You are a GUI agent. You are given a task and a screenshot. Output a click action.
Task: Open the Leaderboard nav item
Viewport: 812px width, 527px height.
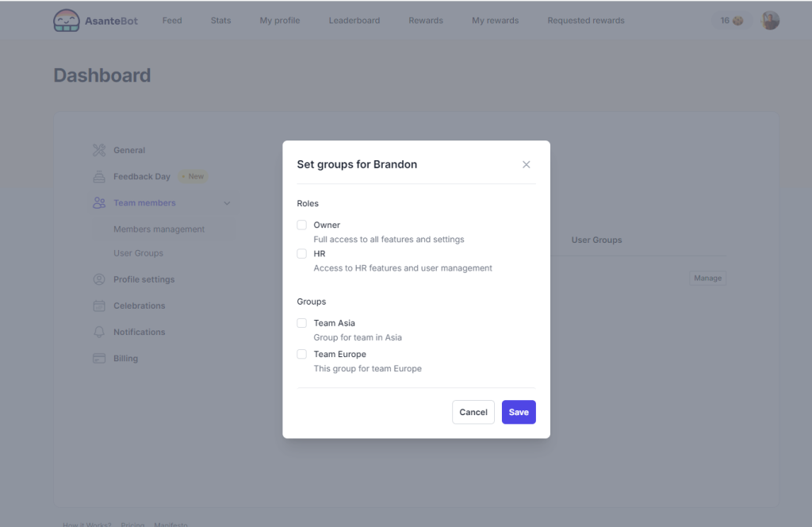(x=354, y=21)
